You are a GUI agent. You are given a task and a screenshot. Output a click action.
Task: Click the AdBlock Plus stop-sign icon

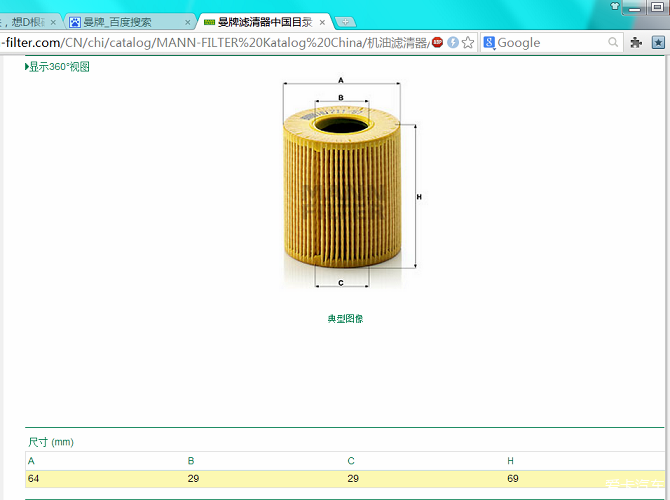pos(438,42)
